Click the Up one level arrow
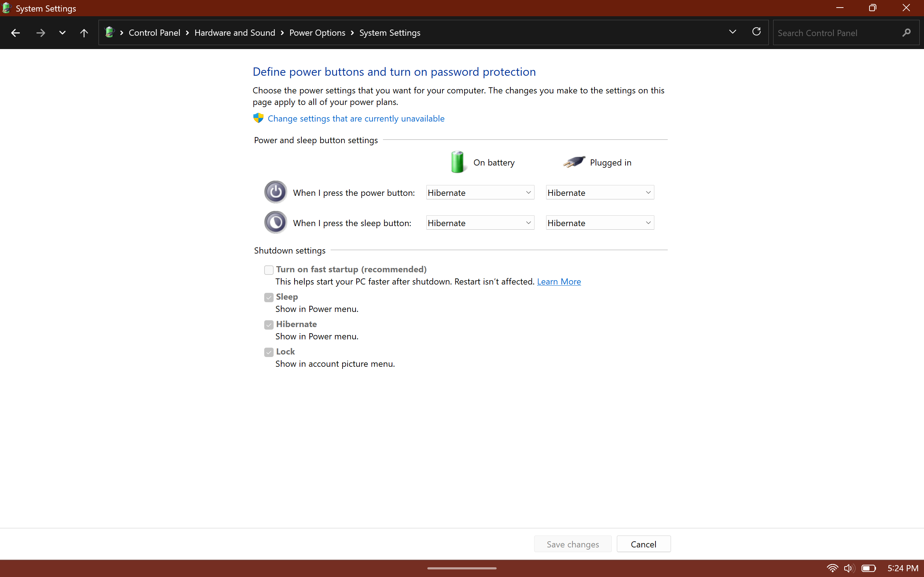The width and height of the screenshot is (924, 577). pos(84,33)
